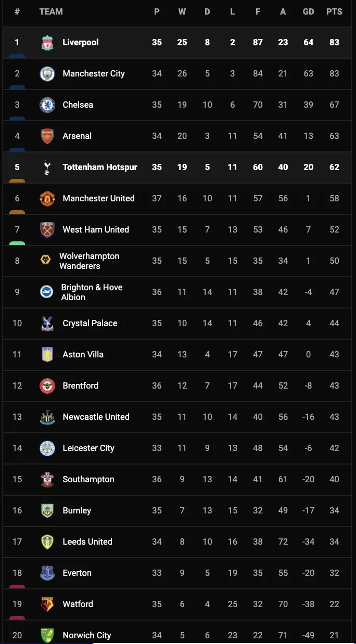356x644 pixels.
Task: Click the Arsenal club crest
Action: pyautogui.click(x=47, y=136)
